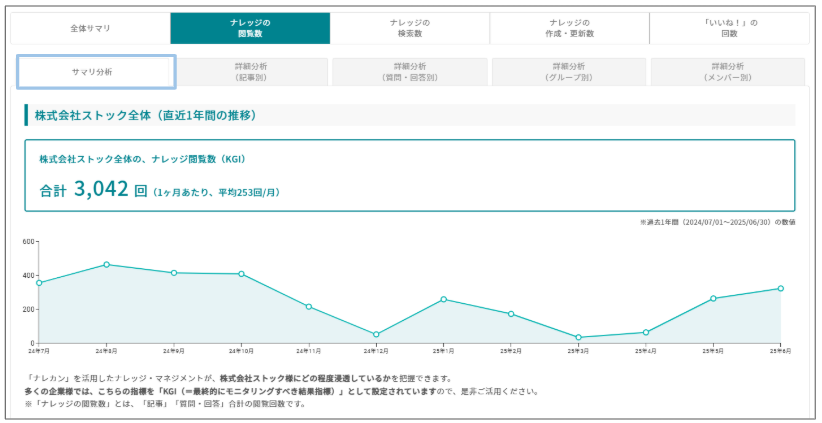
Task: Open 詳細分析 (記事別) sub-tab
Action: click(251, 72)
